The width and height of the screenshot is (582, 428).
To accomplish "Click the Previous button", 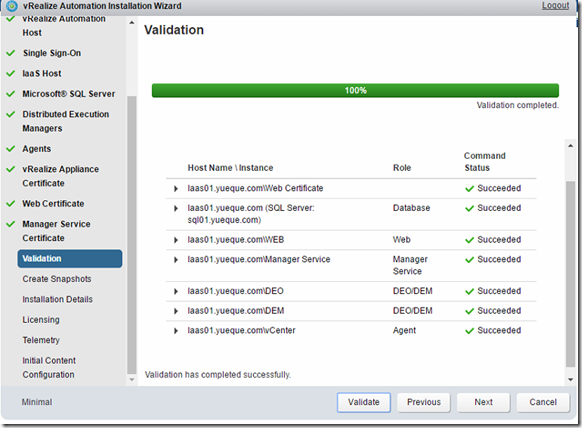I will click(x=424, y=402).
